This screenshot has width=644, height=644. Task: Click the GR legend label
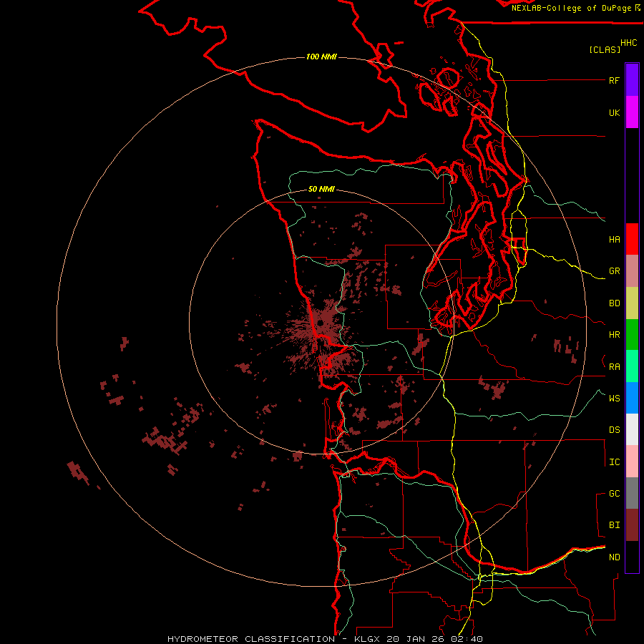(x=614, y=271)
